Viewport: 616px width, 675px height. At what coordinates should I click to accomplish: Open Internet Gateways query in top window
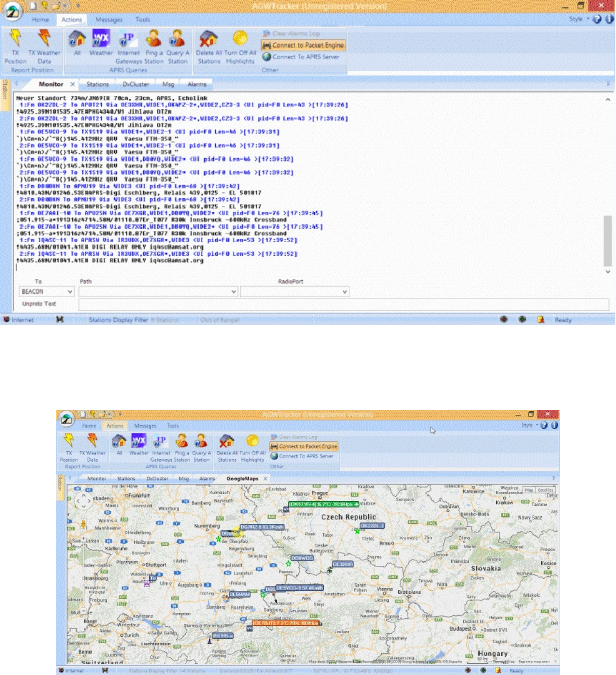128,38
